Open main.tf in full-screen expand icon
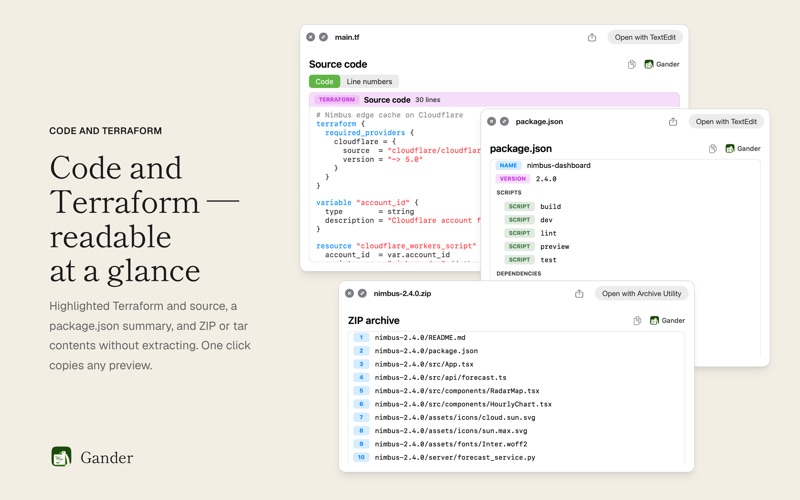 (323, 37)
